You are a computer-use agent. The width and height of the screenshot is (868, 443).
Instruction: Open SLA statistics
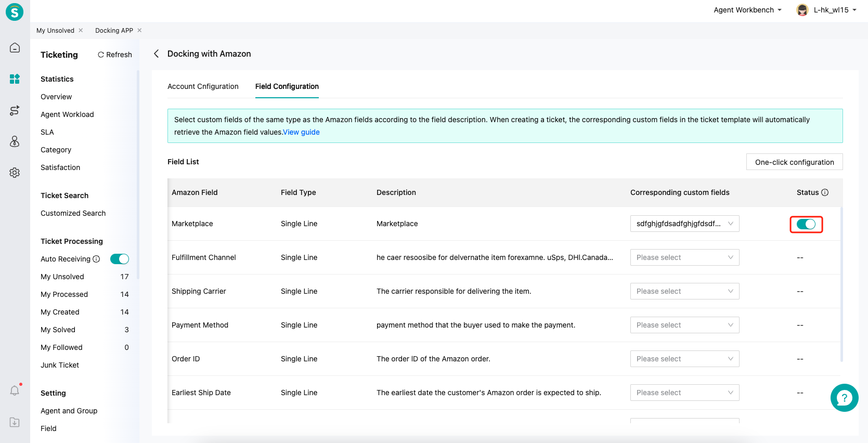pos(47,132)
